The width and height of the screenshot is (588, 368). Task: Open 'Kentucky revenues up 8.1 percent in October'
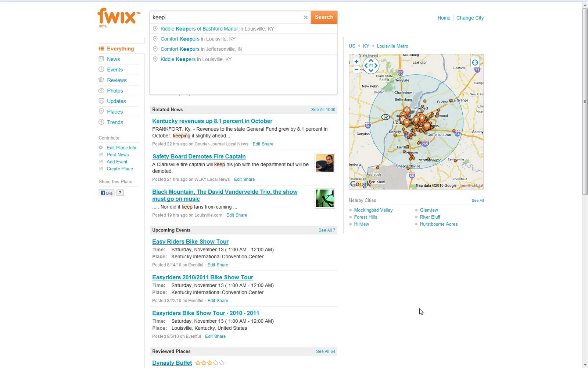point(212,121)
